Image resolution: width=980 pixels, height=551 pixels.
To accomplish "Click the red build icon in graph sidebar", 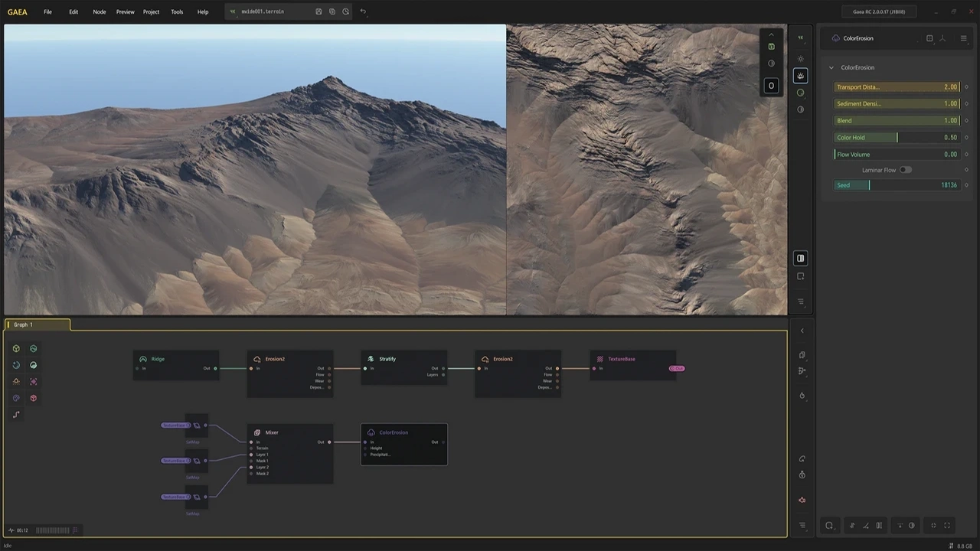I will click(802, 500).
